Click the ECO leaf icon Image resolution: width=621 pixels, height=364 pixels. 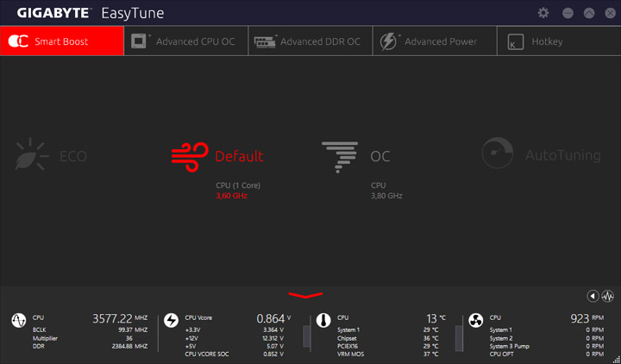32,154
